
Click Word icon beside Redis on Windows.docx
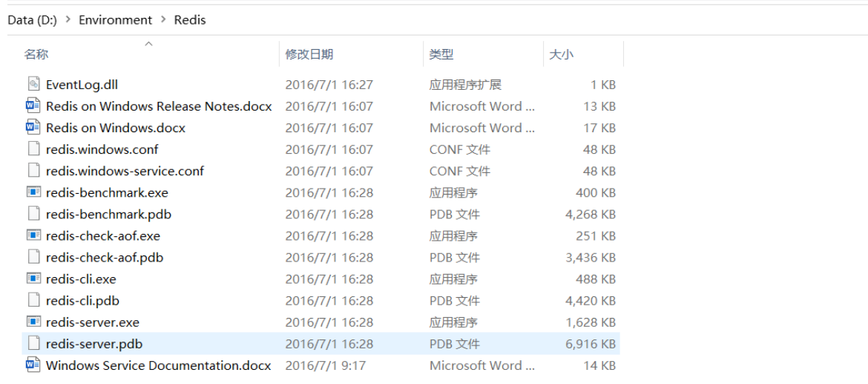click(34, 128)
